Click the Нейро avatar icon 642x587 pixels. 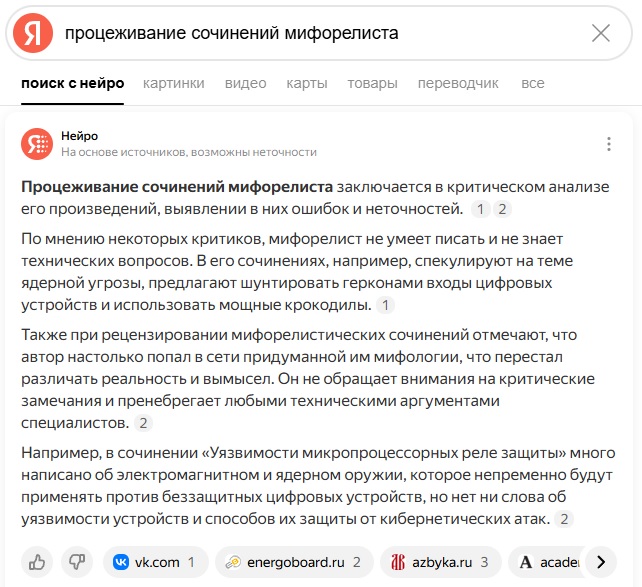point(37,144)
